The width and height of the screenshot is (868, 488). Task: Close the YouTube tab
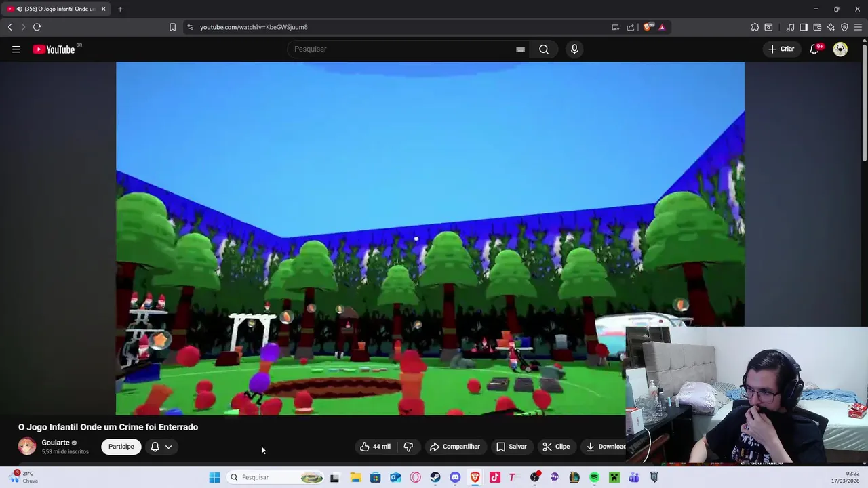tap(103, 9)
